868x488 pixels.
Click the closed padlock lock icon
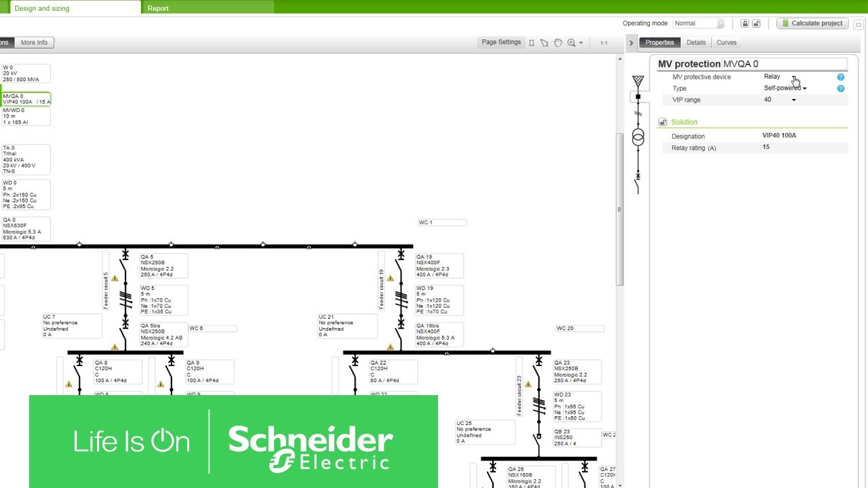click(x=745, y=23)
